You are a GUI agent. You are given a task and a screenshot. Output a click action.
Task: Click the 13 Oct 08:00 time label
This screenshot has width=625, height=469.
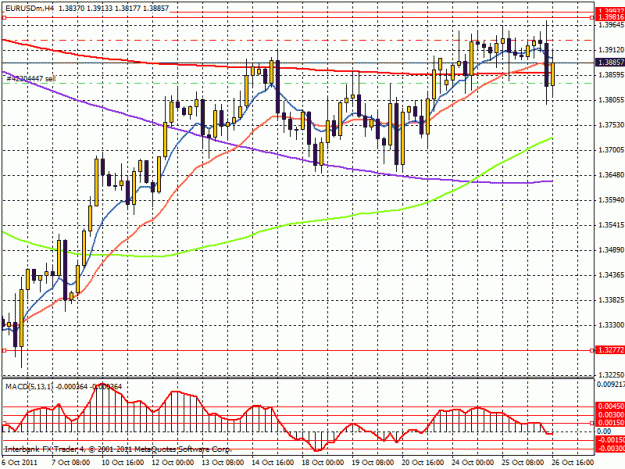[x=223, y=462]
